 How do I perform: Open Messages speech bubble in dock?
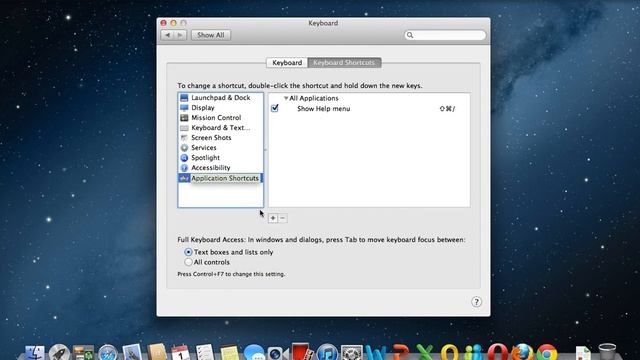254,353
